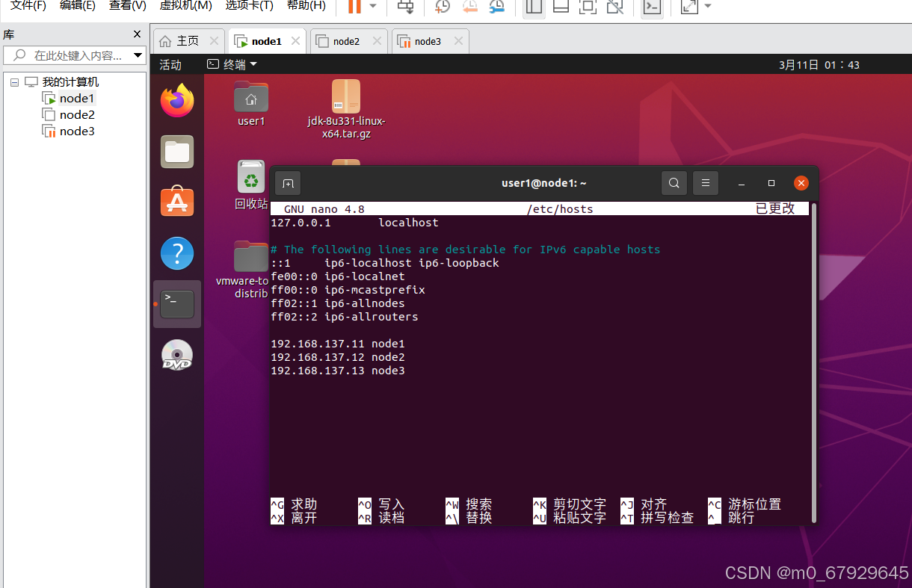Open the 文件(F) menu
Screen dimensions: 912x588
click(28, 5)
